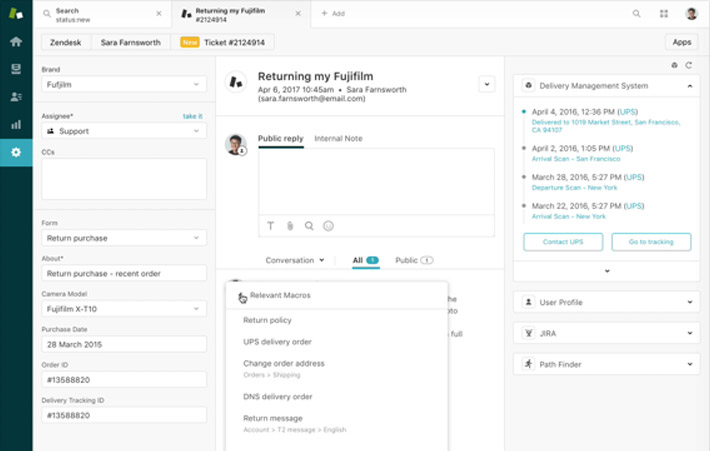
Task: Click the emoji icon in reply toolbar
Action: (x=328, y=226)
